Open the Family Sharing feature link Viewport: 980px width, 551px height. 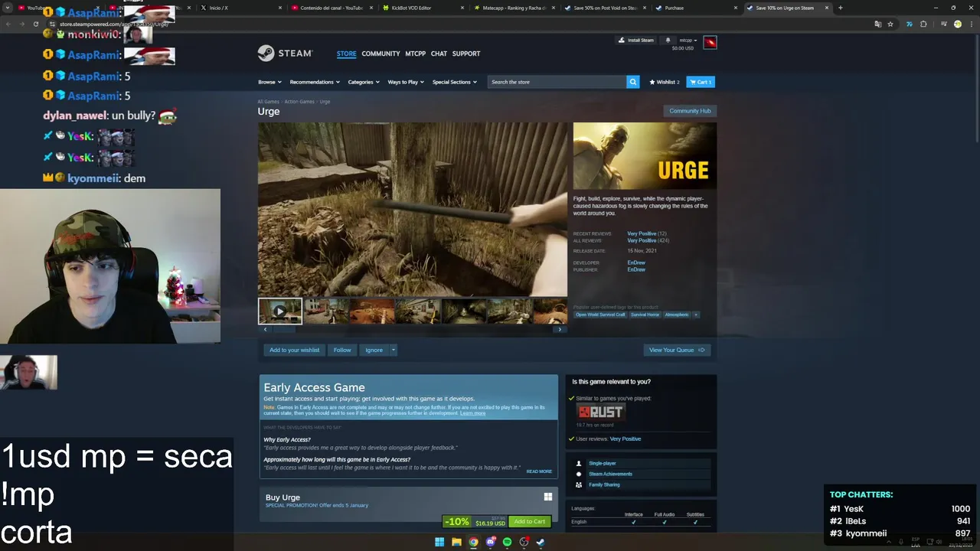click(x=604, y=484)
